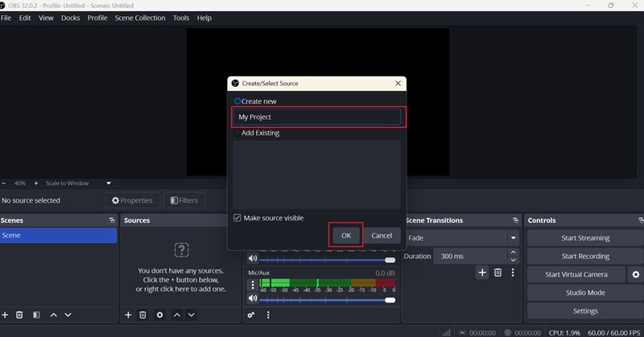Open Mic/Aux three-dot options menu

253,285
